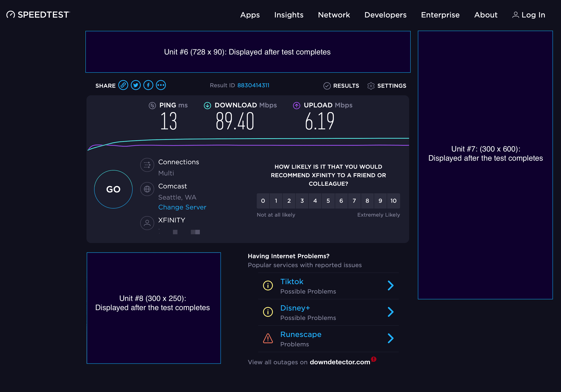Click the Tiktok possible problems info icon

(268, 285)
